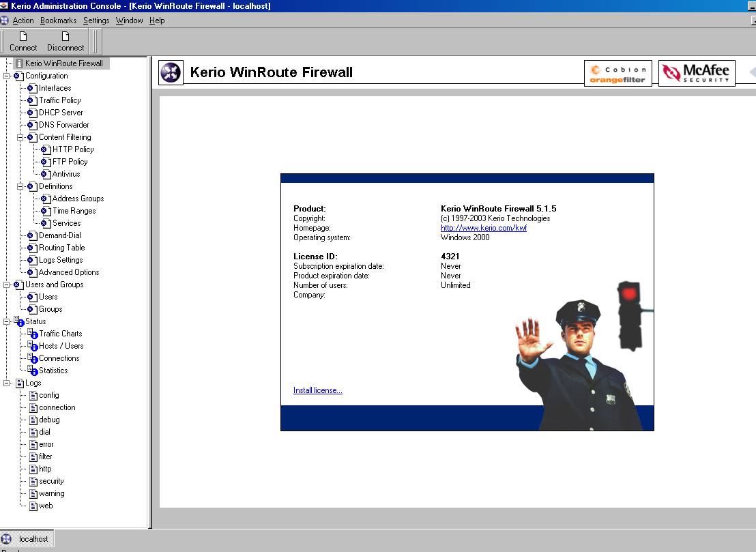Click the Routing Table tree icon
This screenshot has height=552, width=756.
[x=32, y=248]
